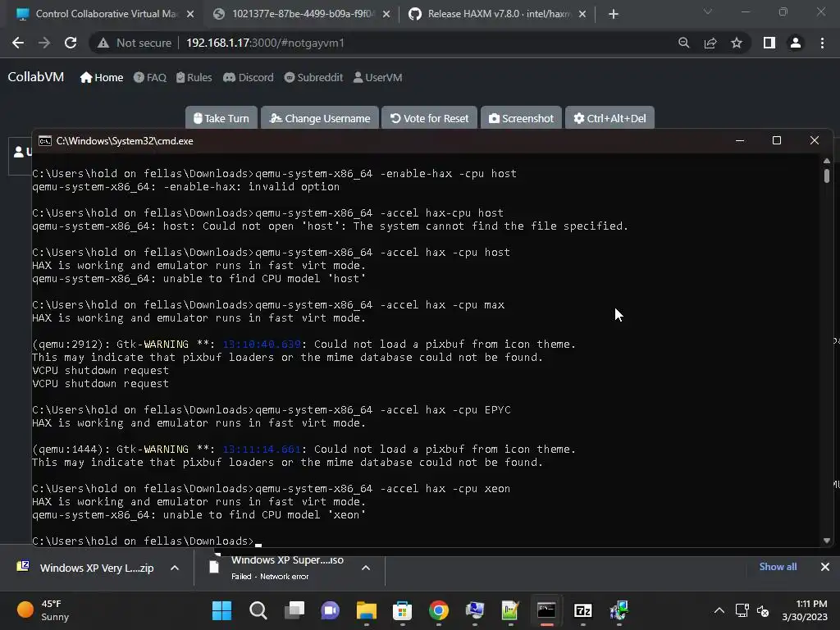Click the cmd scrollbar down arrow
Screen dimensions: 840x630
pyautogui.click(x=827, y=541)
